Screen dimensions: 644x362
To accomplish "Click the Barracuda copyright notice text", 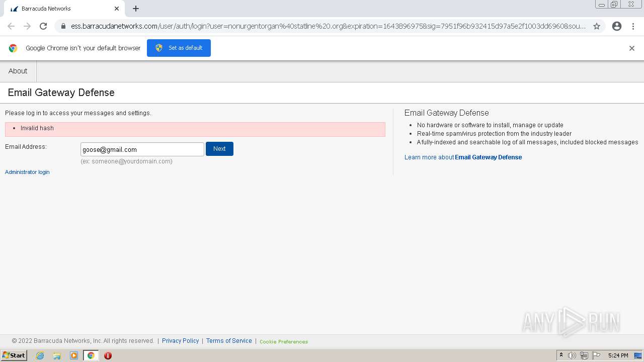I will click(83, 341).
